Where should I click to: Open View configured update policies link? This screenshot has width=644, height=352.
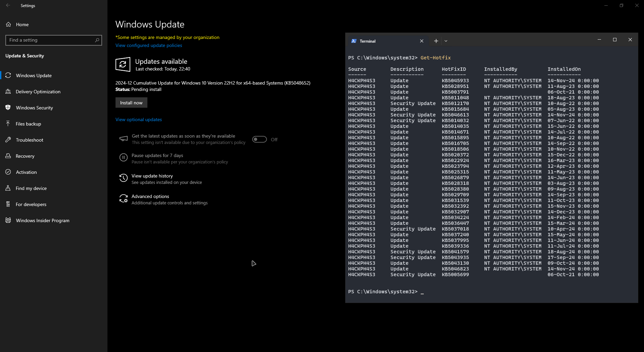tap(149, 45)
